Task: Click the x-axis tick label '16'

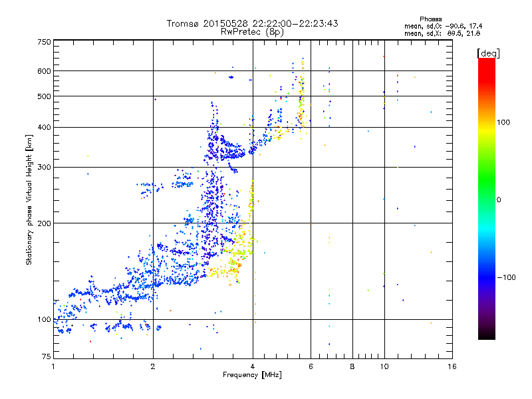Action: [x=452, y=366]
